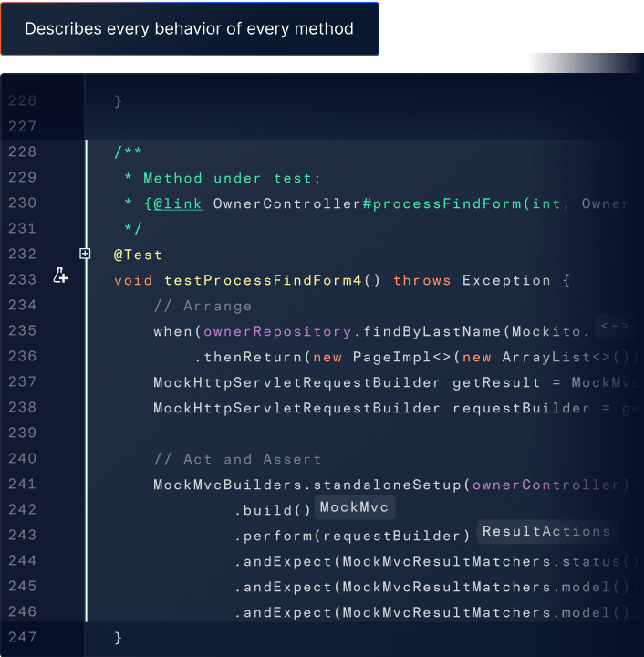The image size is (644, 657).
Task: Click the '// Arrange' comment
Action: point(203,306)
